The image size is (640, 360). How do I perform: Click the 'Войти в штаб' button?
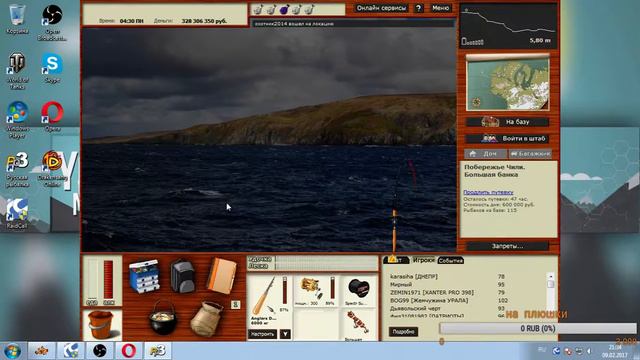(x=507, y=138)
